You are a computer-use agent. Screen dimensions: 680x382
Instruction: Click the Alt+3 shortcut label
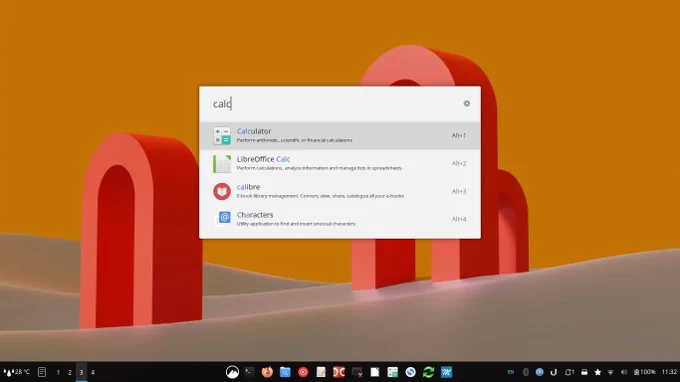click(x=459, y=191)
